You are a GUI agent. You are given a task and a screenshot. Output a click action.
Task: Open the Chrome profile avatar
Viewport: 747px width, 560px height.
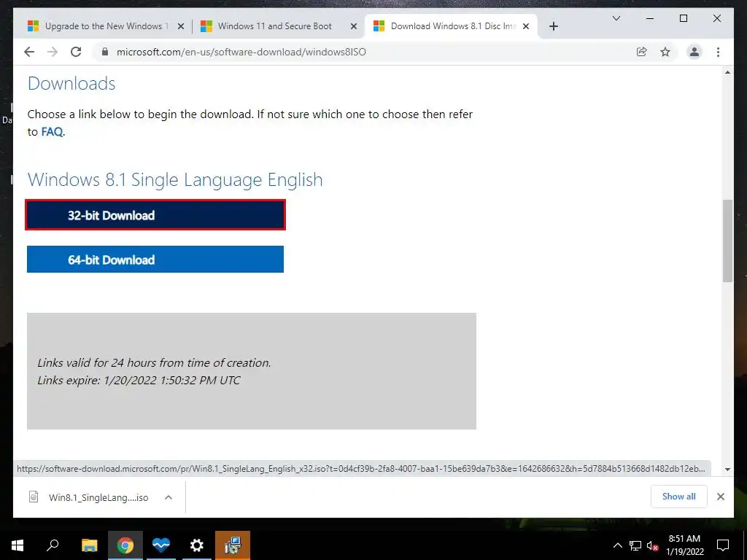(x=694, y=52)
